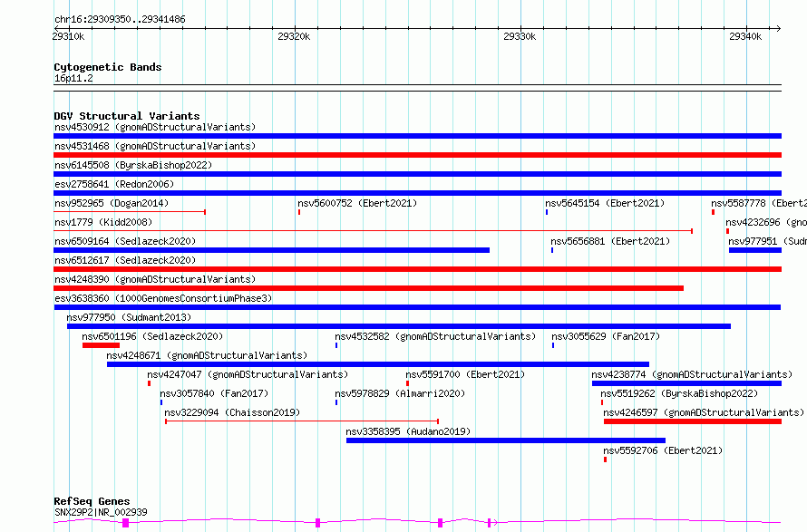Click nsv5600752 (Ebert2021) label
The height and width of the screenshot is (532, 807).
[x=357, y=203]
